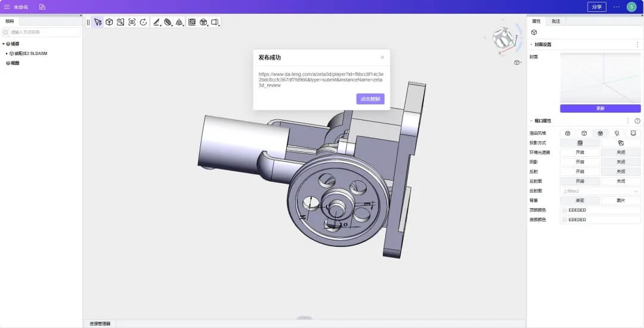This screenshot has height=328, width=644.
Task: Select first render style icon
Action: pos(568,133)
